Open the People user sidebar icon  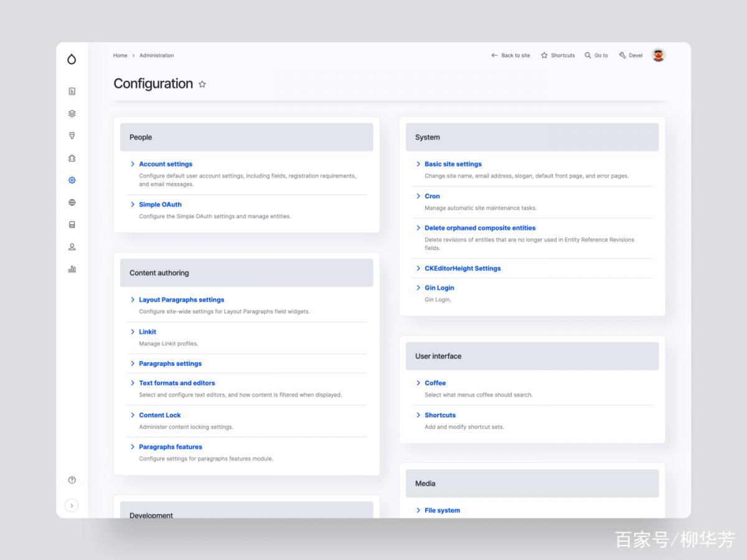(x=72, y=247)
